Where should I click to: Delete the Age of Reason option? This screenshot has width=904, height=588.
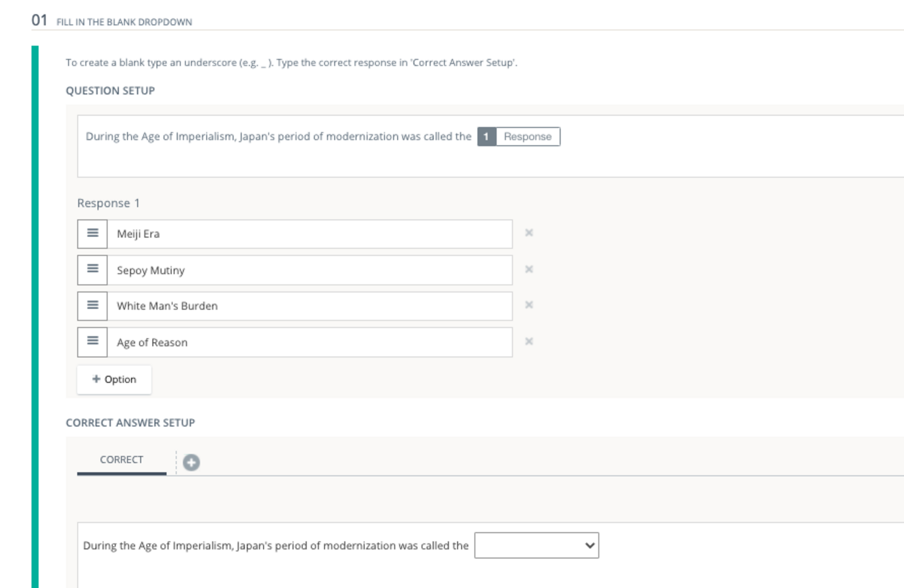[529, 341]
